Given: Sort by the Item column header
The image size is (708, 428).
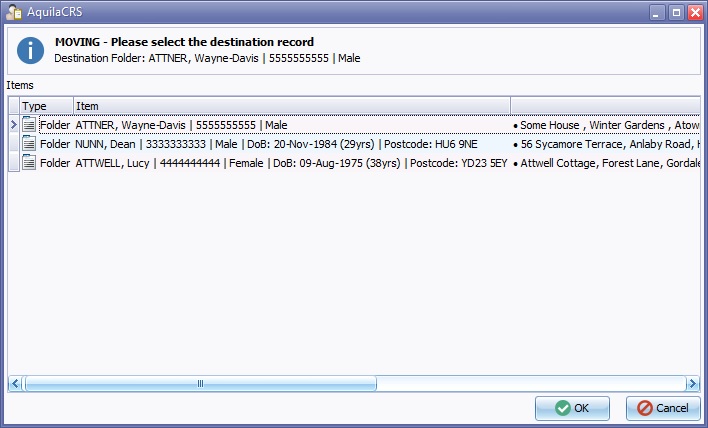Looking at the screenshot, I should tap(290, 106).
